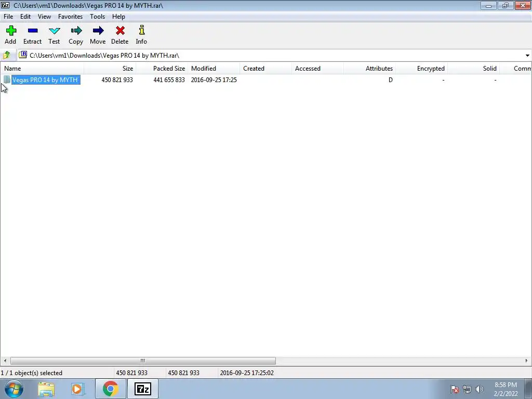Click status text 1 / 1 object(s) selected
532x399 pixels.
click(x=32, y=373)
